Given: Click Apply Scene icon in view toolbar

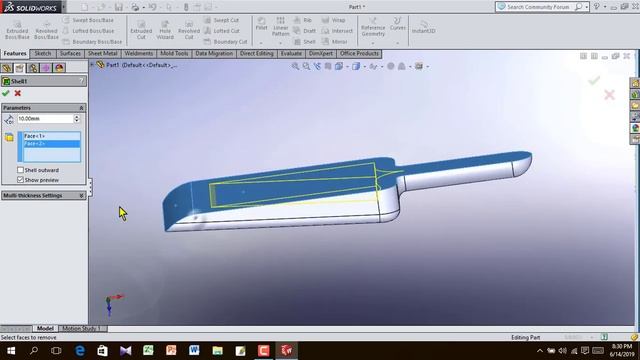Looking at the screenshot, I should click(402, 66).
